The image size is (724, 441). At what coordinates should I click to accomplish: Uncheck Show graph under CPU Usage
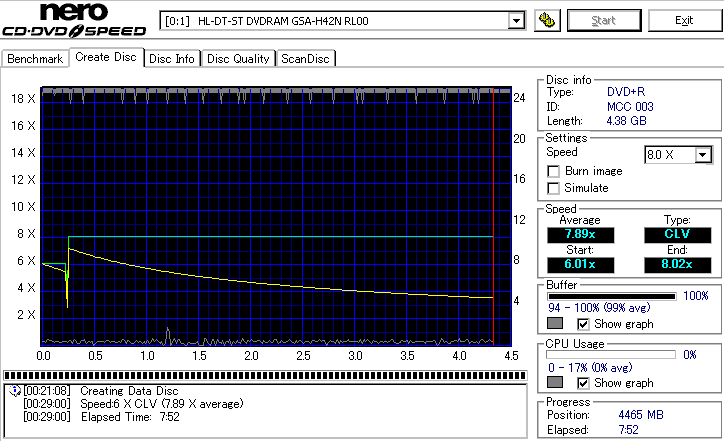point(583,383)
